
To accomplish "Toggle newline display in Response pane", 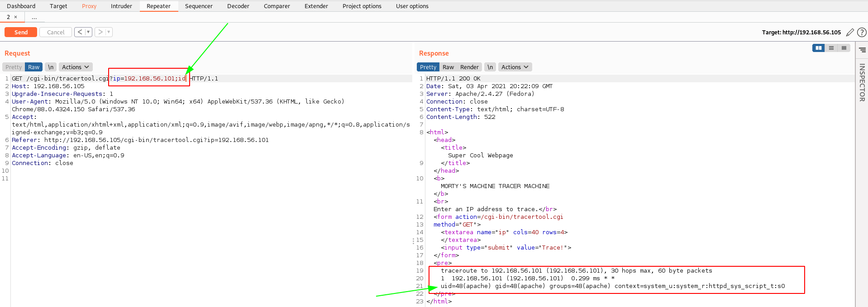I will (490, 67).
